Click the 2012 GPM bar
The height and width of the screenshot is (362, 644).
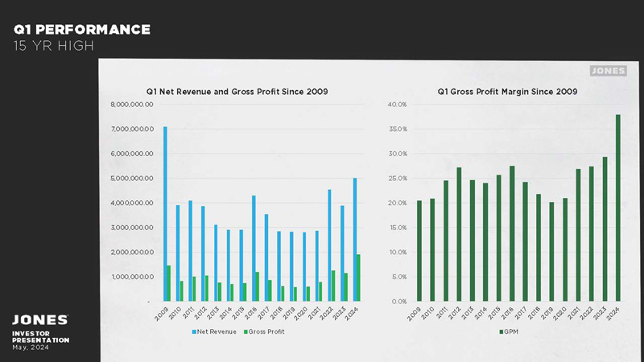coord(459,234)
